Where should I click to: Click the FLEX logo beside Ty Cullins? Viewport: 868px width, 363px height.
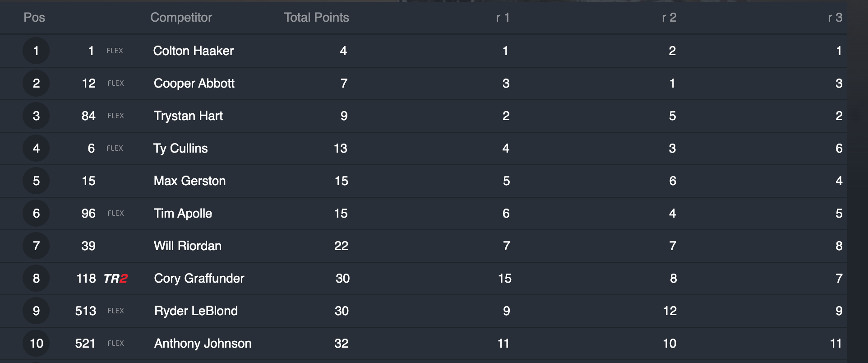click(x=115, y=149)
